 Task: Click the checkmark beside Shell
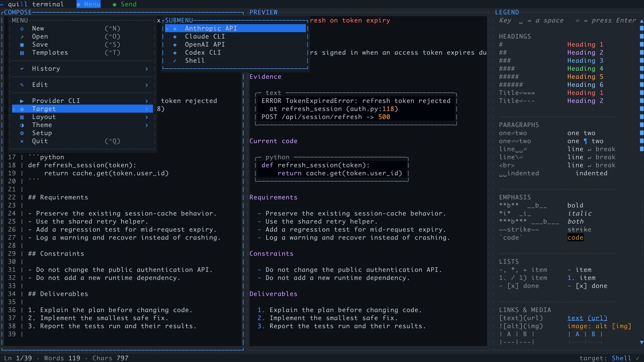175,61
